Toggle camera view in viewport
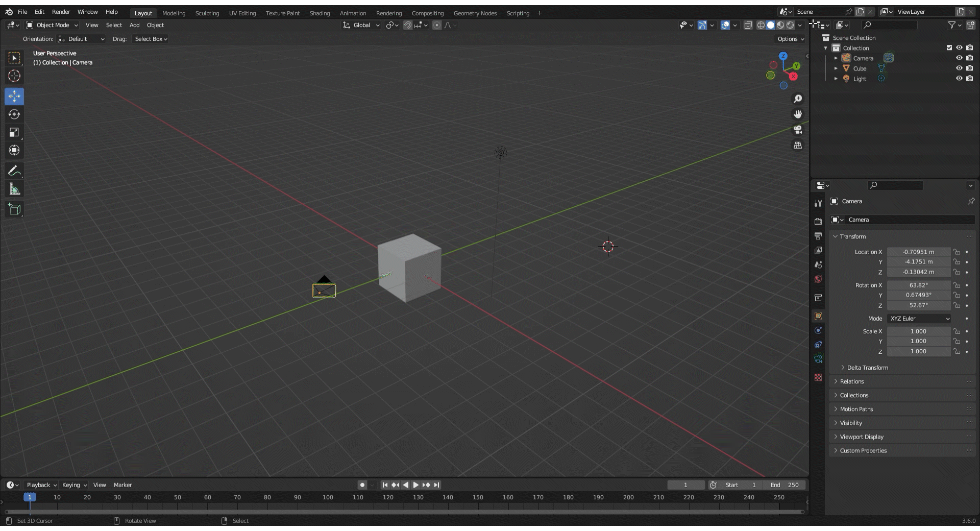Viewport: 980px width, 531px height. 797,130
